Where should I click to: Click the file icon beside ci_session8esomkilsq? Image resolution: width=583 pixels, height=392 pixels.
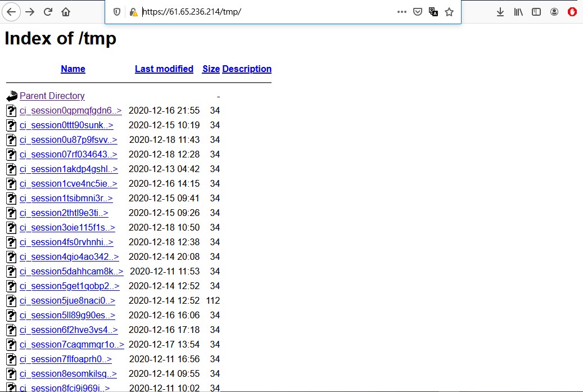pyautogui.click(x=12, y=374)
